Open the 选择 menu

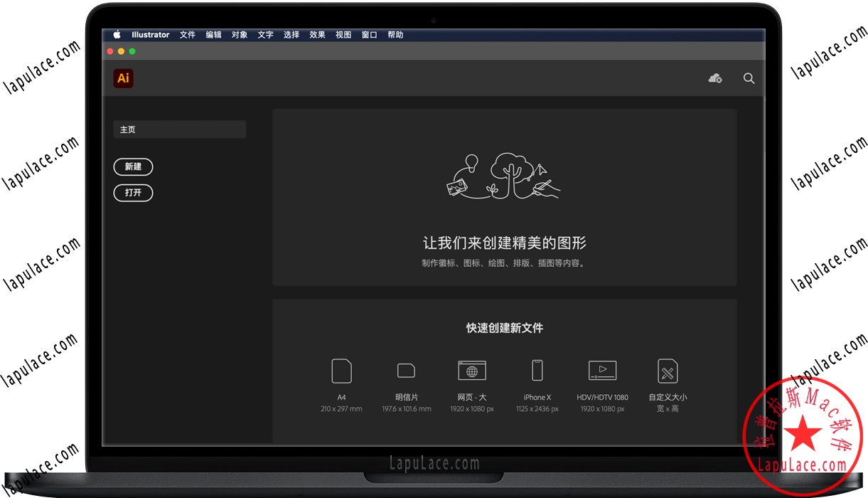click(291, 35)
